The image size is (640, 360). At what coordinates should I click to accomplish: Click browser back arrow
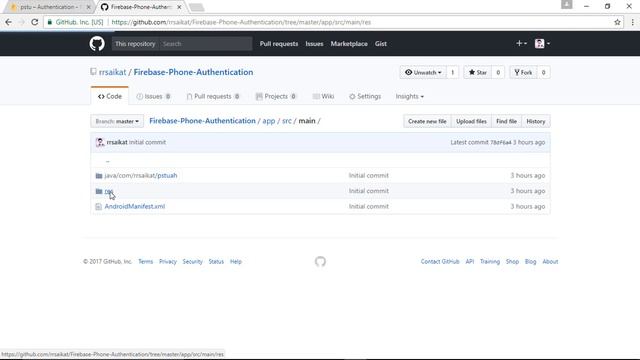(9, 22)
